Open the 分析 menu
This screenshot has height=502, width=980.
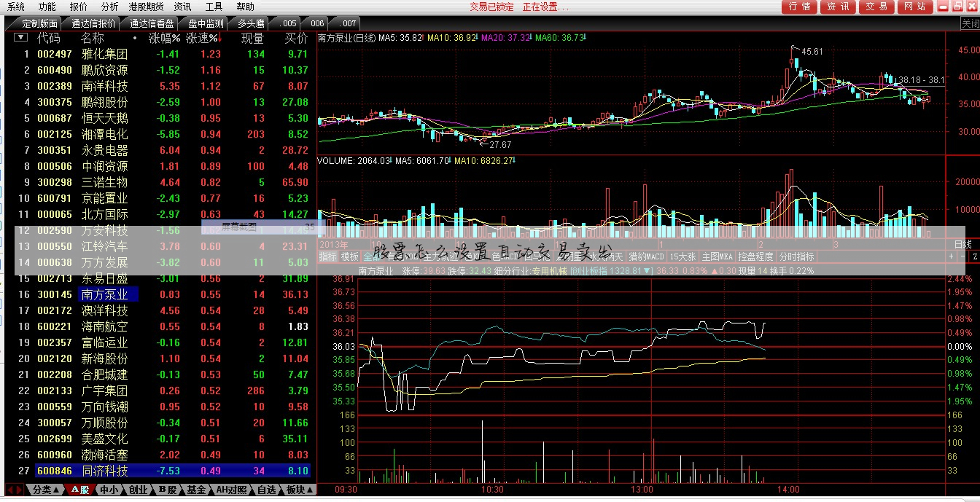coord(110,7)
